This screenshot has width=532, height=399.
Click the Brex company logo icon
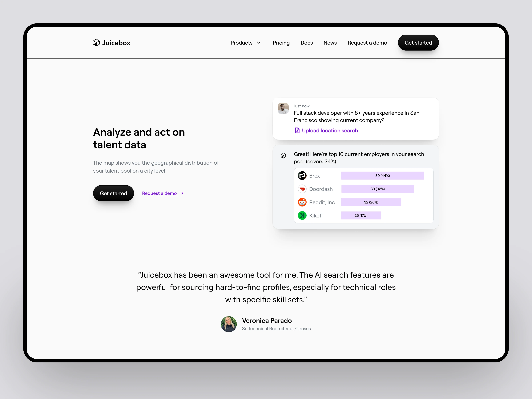[302, 175]
